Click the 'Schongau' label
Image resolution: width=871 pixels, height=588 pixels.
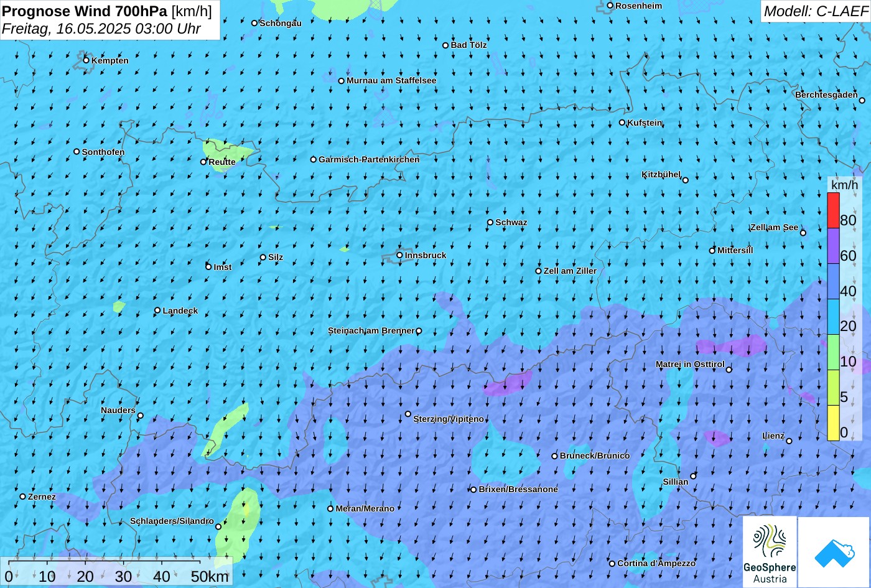tap(280, 23)
